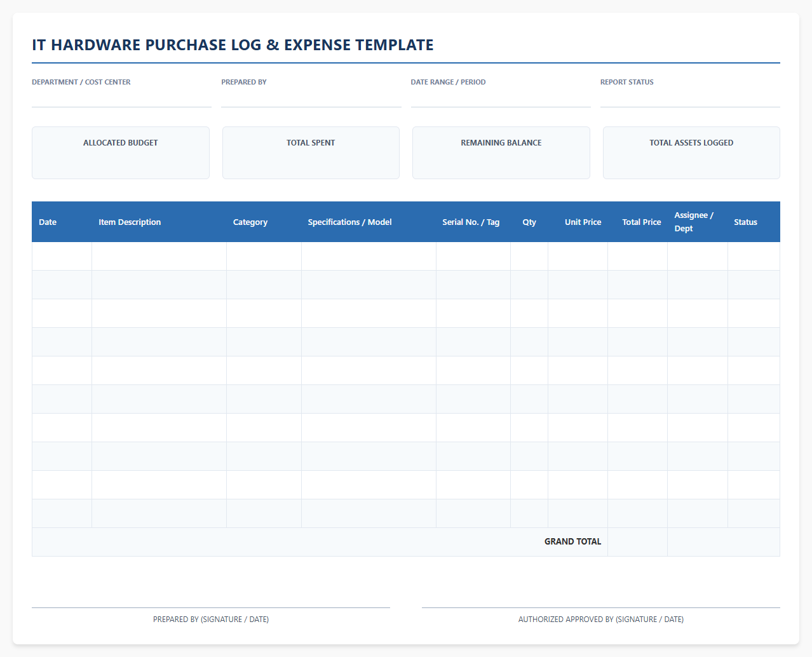Select the Total Assets Logged summary card
This screenshot has width=812, height=657.
click(691, 152)
